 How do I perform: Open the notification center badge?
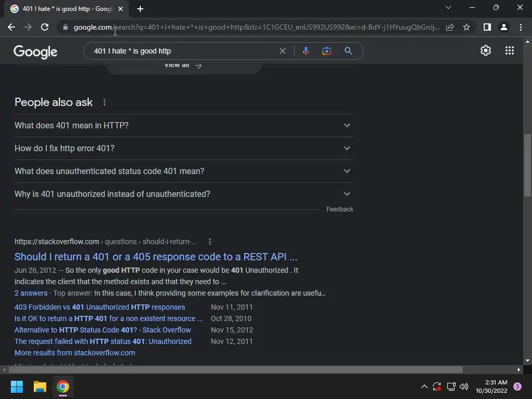517,387
